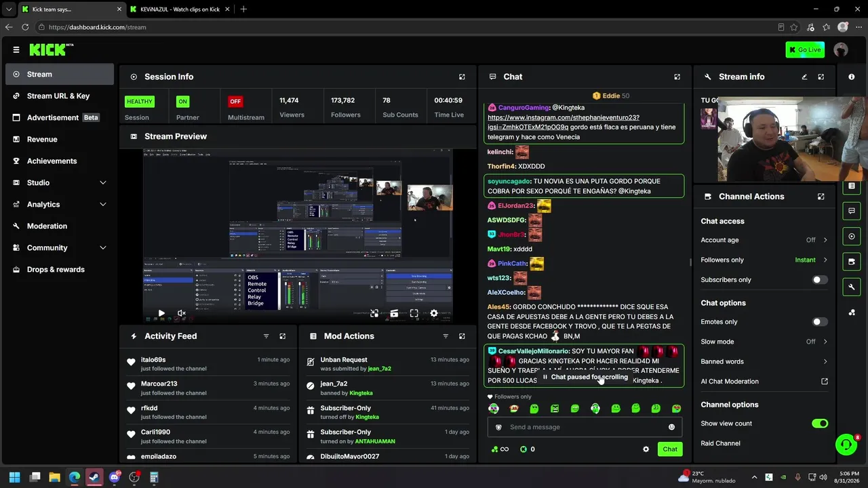The image size is (868, 488).
Task: Click the three-dots icon at bottom of right rail
Action: (852, 312)
